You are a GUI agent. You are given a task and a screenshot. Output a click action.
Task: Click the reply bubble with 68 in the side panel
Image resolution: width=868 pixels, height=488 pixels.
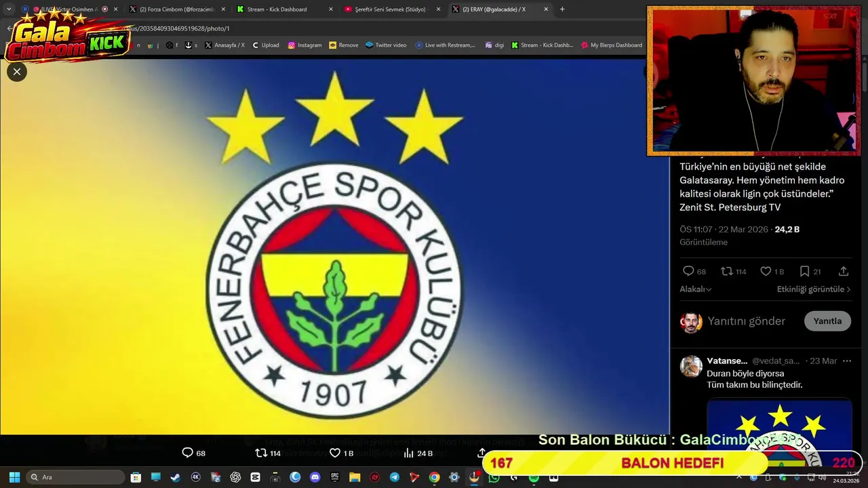click(x=688, y=271)
